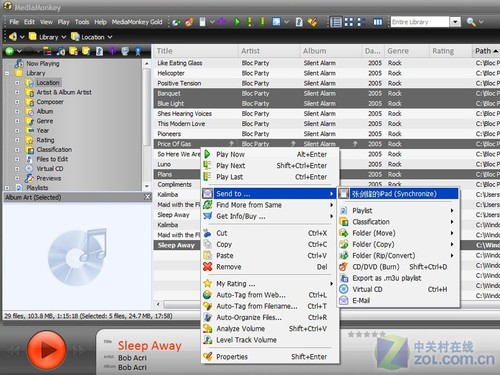Open the Location breadcrumb dropdown arrow
500x375 pixels.
pyautogui.click(x=110, y=37)
